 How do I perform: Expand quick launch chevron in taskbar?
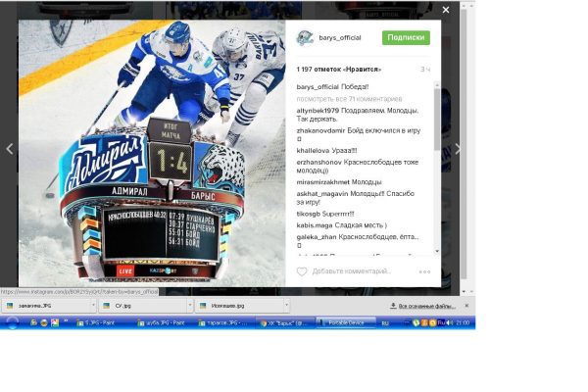(66, 321)
